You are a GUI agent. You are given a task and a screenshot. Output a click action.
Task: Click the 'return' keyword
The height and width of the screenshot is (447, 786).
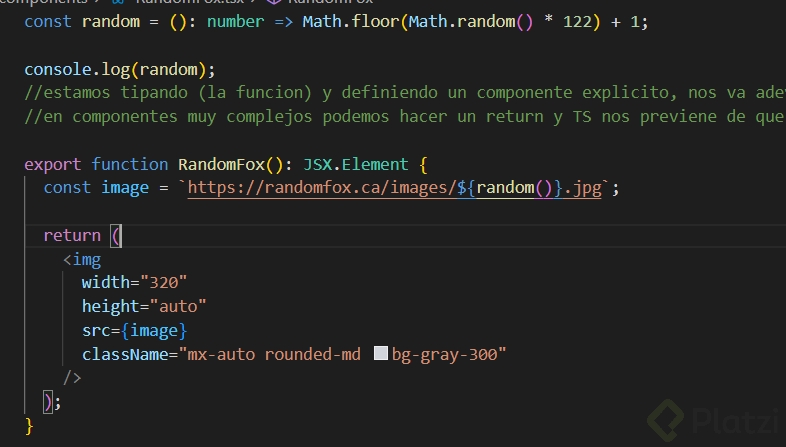(x=72, y=236)
